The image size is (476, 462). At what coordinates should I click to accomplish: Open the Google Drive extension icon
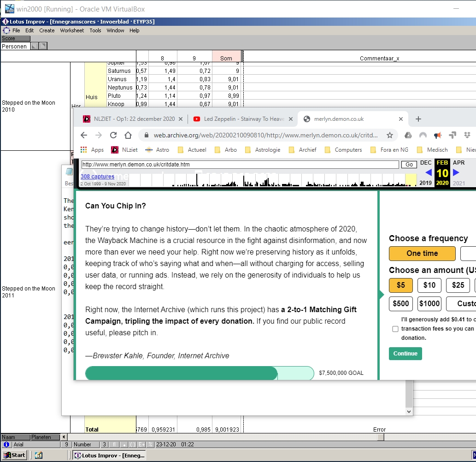point(408,135)
